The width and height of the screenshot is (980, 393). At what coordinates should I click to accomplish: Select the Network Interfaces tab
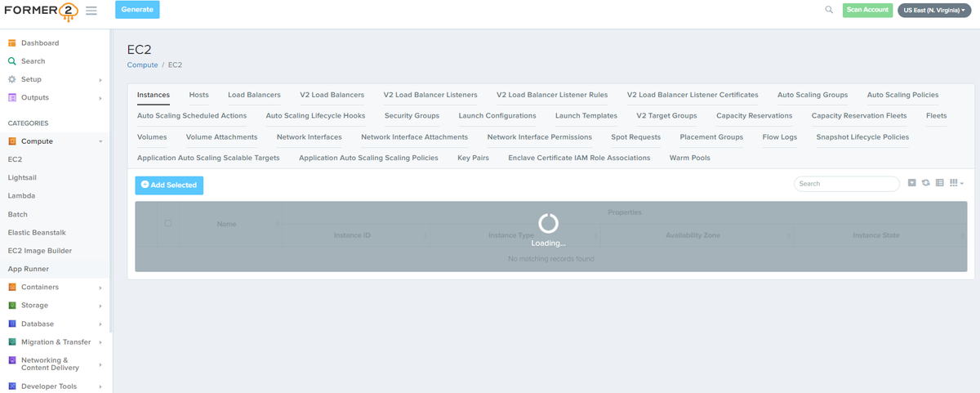[x=310, y=137]
